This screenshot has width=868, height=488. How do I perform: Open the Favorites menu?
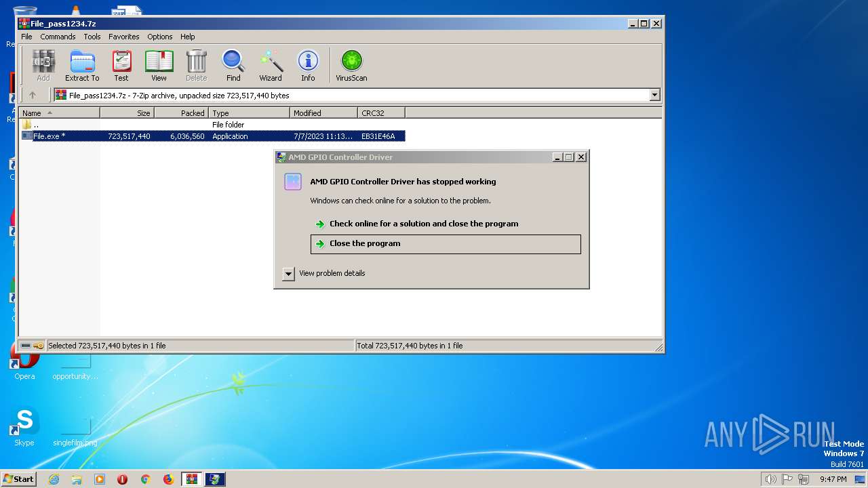click(124, 37)
